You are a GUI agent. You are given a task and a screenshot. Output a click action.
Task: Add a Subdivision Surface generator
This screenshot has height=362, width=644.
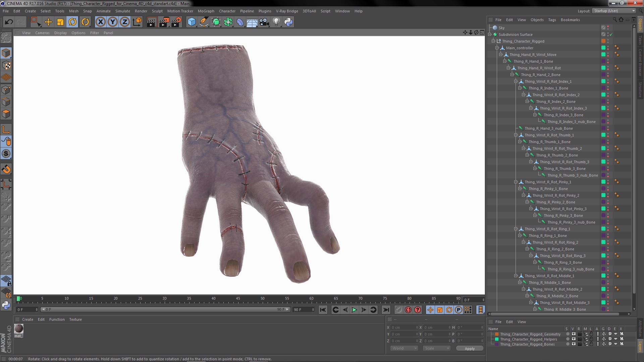(x=216, y=22)
